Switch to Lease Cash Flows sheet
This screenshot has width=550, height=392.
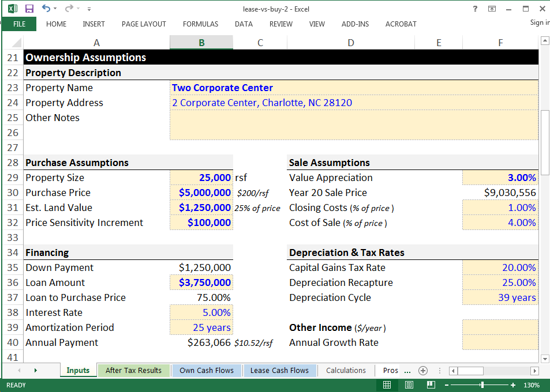[x=279, y=371]
